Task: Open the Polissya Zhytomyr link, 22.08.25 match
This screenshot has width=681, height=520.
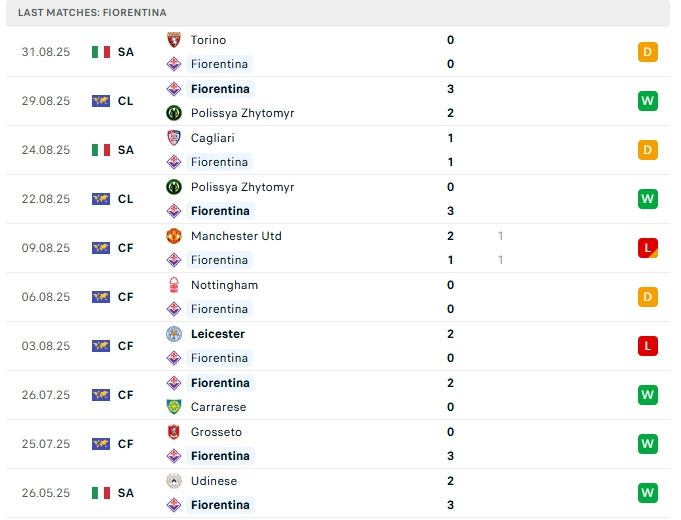Action: (241, 187)
